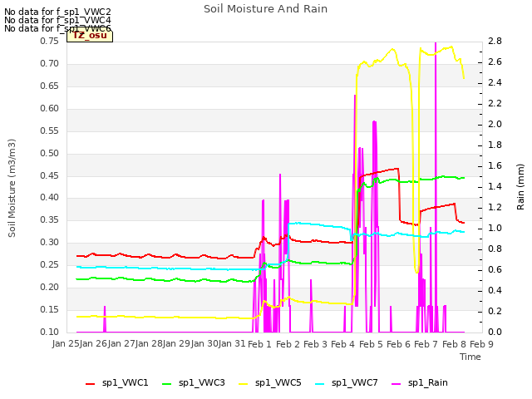Click 2.0 rain axis value
This screenshot has height=399, width=532.
[x=495, y=124]
